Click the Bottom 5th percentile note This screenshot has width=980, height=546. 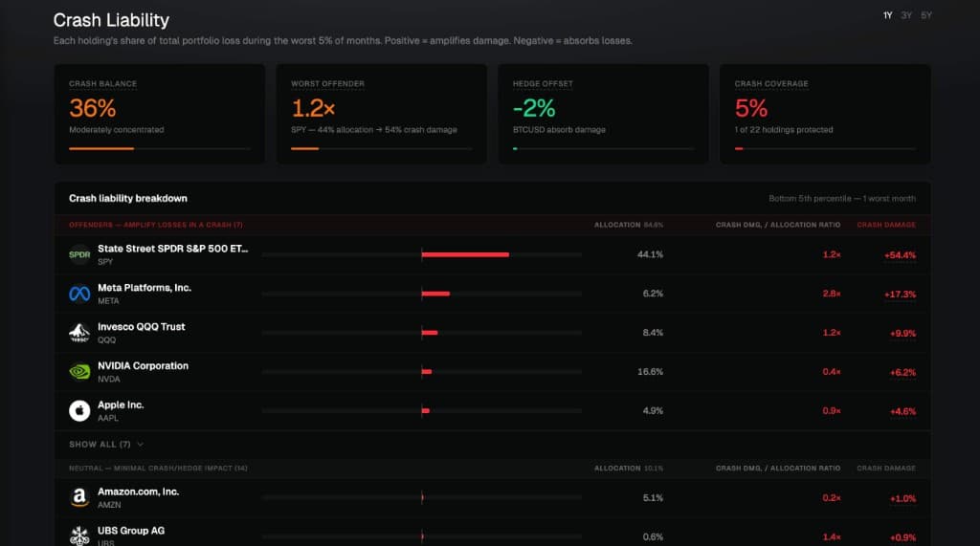pos(842,199)
